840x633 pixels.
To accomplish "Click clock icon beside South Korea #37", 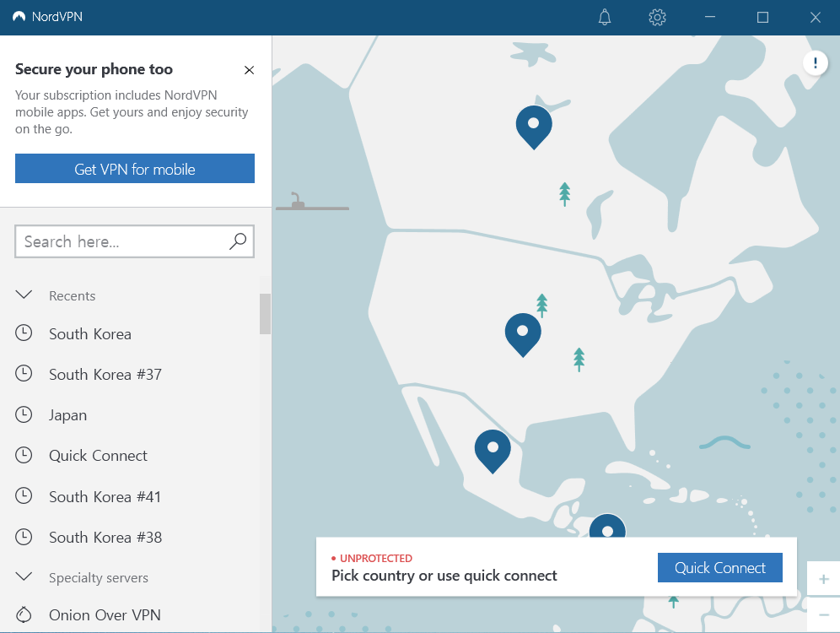I will (24, 373).
